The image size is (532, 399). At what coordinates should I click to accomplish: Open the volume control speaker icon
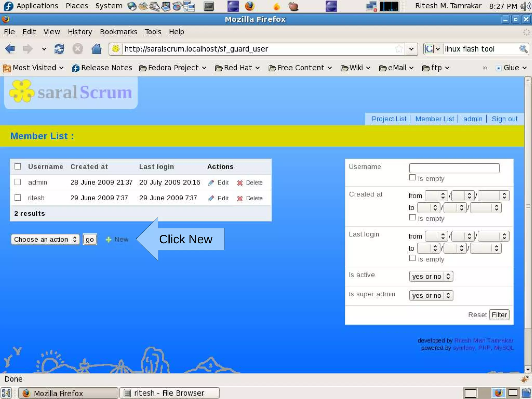tap(526, 6)
